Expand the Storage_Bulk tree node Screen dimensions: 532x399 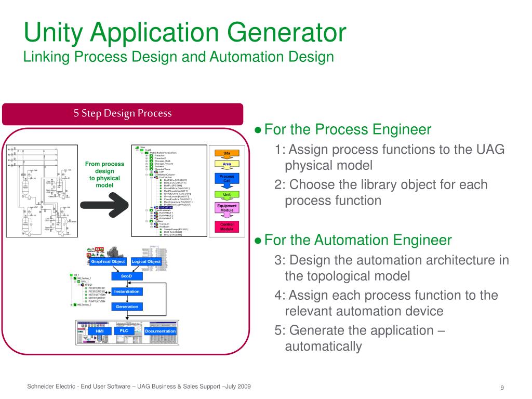pyautogui.click(x=147, y=161)
